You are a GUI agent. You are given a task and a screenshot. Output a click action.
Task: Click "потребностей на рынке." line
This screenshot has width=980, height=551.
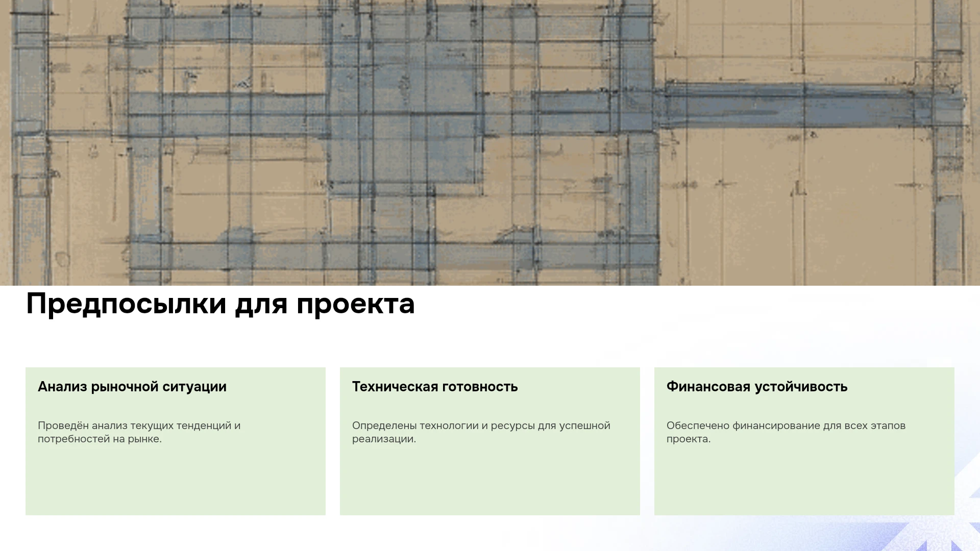[x=100, y=439]
